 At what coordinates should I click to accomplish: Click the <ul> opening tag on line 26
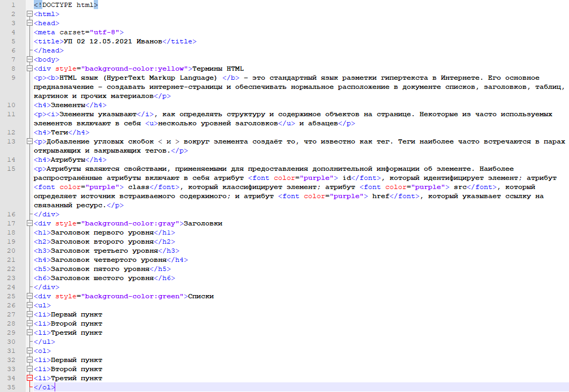coord(42,305)
